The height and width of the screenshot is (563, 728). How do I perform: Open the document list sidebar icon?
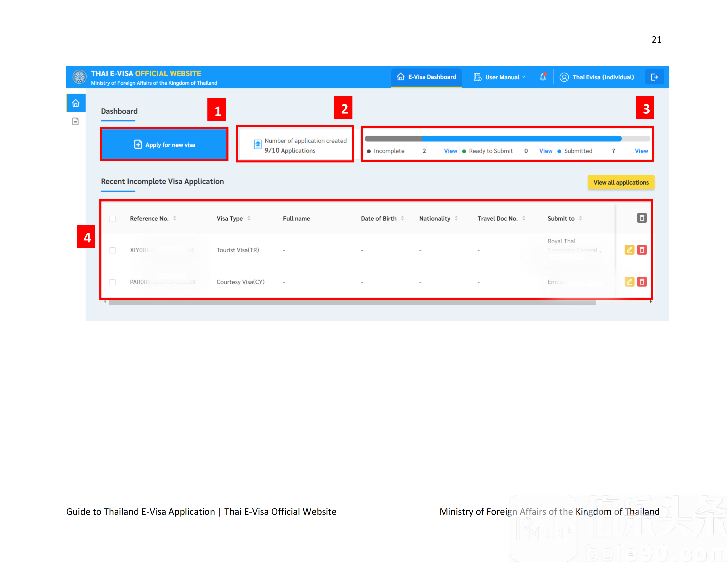76,121
